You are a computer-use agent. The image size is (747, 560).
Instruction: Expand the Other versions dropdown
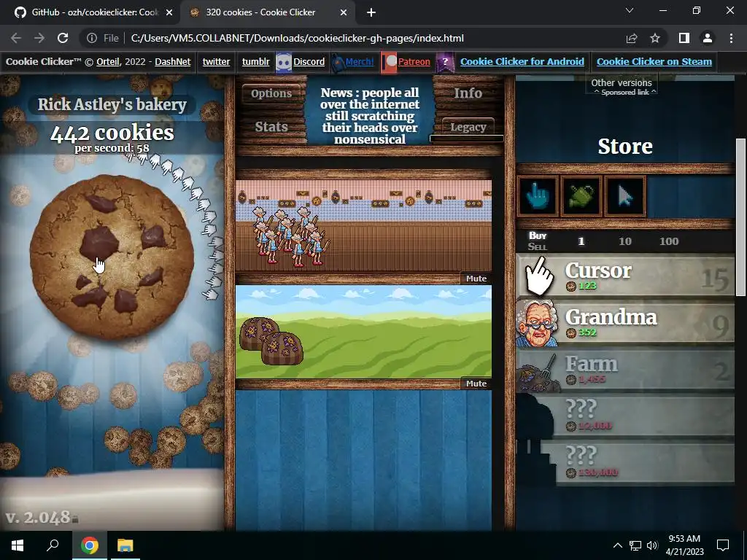(622, 82)
